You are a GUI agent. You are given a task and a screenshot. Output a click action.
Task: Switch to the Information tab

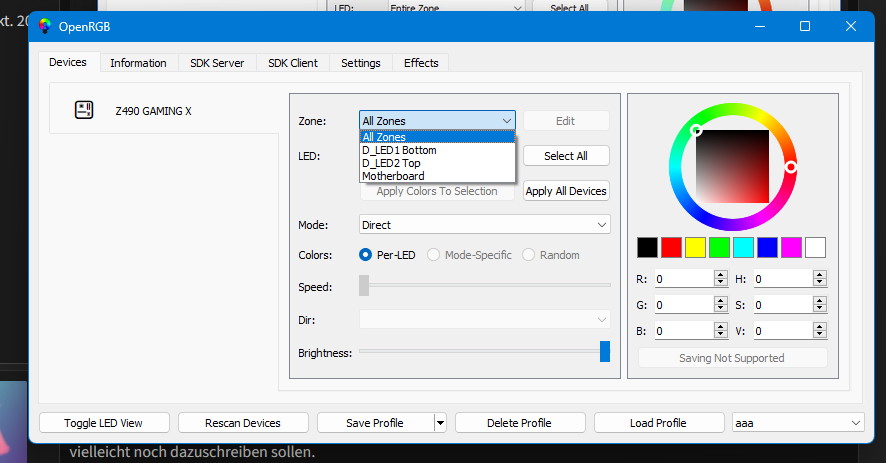click(138, 63)
